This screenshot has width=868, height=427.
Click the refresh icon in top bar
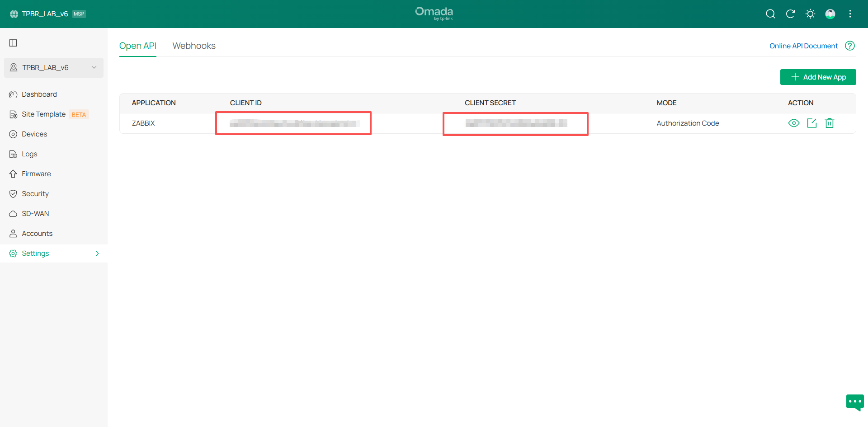tap(790, 14)
